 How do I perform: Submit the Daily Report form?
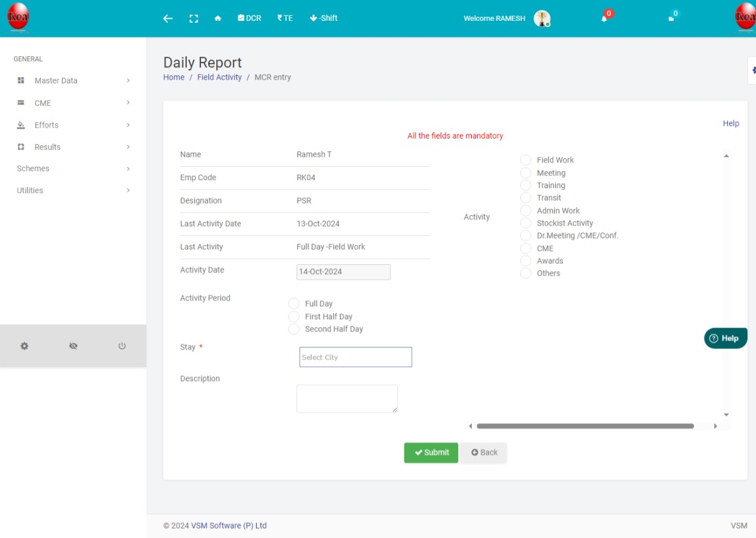coord(430,452)
